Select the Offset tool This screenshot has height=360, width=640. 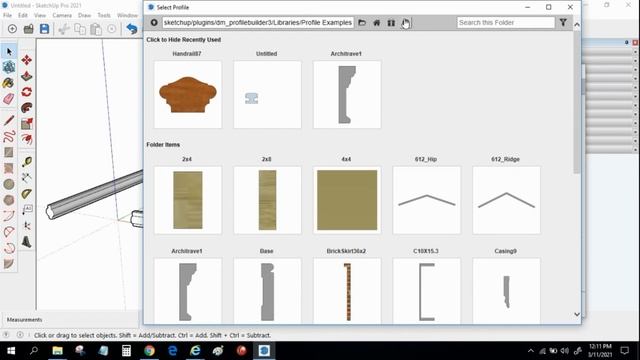[27, 140]
